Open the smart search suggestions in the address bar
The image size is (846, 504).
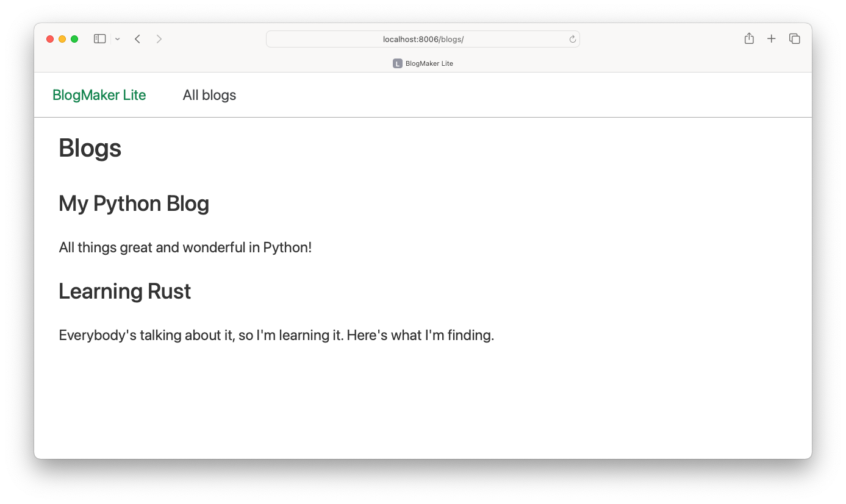tap(422, 38)
